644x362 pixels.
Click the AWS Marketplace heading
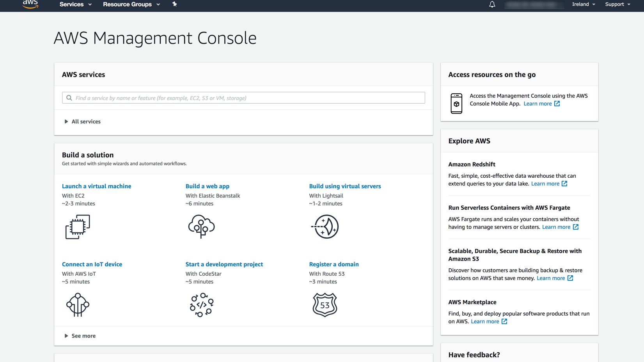pyautogui.click(x=472, y=302)
